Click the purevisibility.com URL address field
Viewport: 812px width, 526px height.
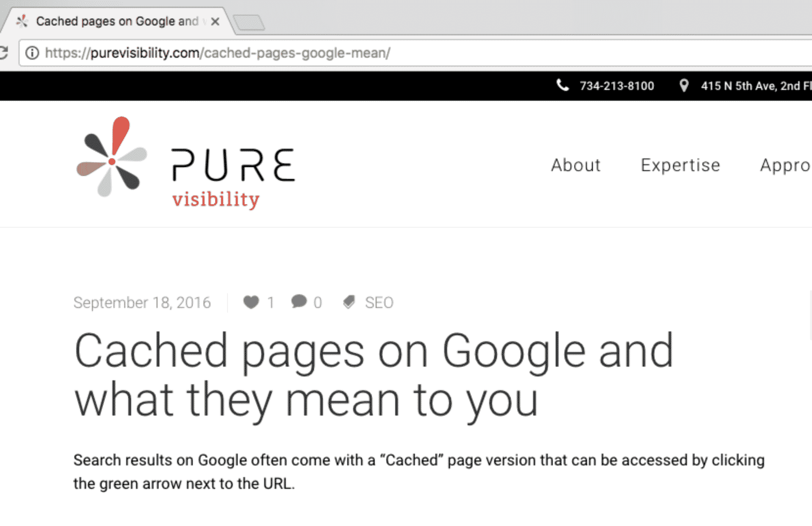point(415,53)
